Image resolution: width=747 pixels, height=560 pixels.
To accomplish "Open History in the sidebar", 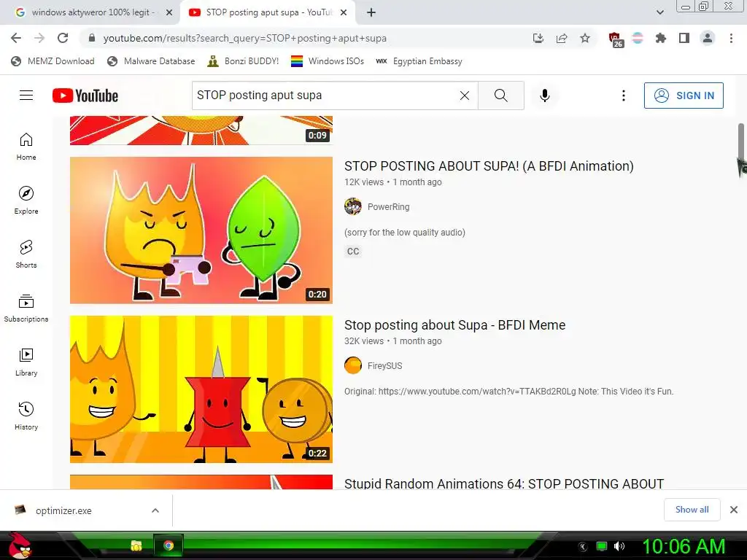I will coord(26,416).
